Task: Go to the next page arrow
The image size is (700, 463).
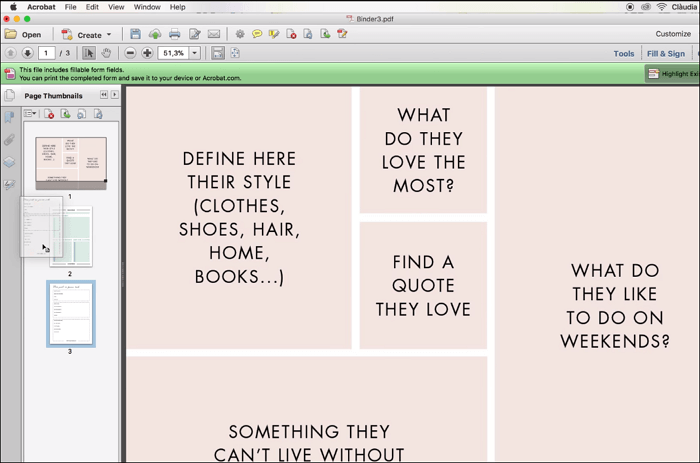Action: [27, 53]
